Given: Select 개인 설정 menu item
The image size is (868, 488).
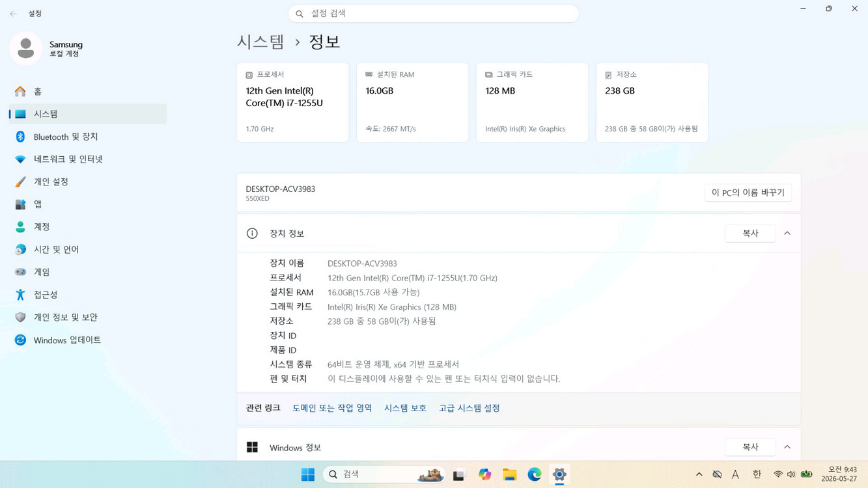Looking at the screenshot, I should (88, 182).
